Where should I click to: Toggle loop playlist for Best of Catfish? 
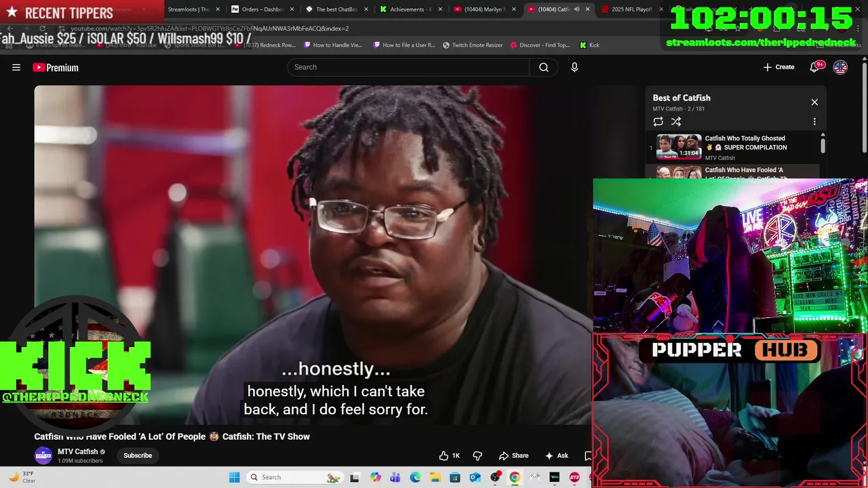coord(658,121)
